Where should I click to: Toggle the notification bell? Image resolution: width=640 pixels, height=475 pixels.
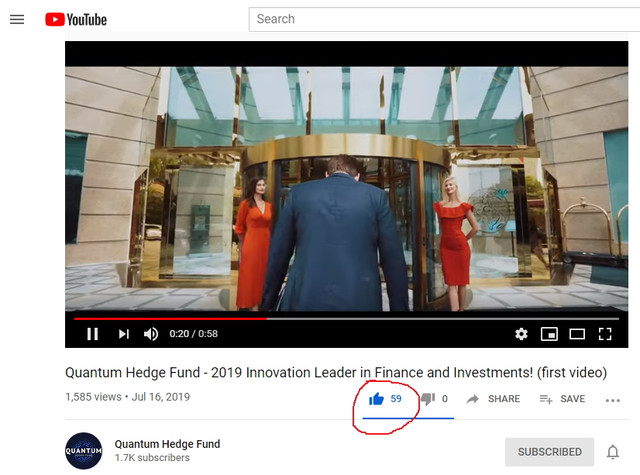tap(613, 452)
